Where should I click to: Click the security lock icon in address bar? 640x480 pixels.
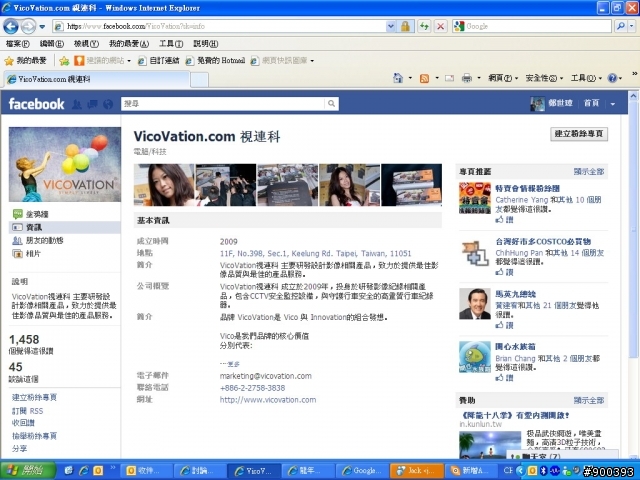pyautogui.click(x=405, y=27)
